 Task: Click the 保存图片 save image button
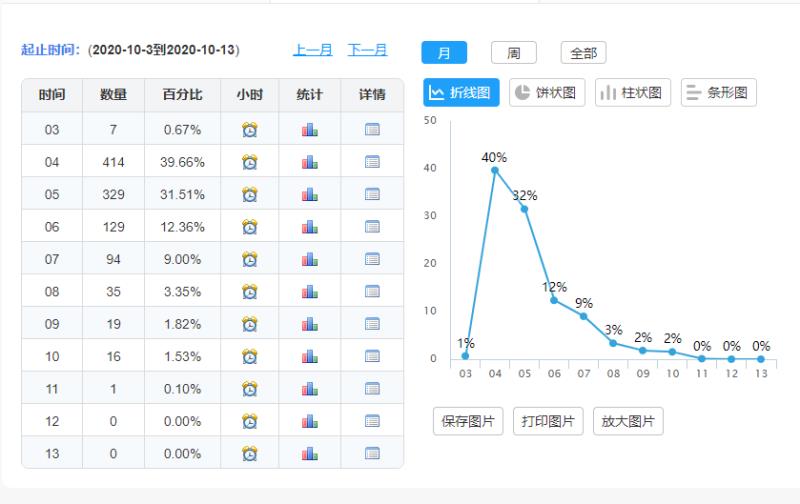pyautogui.click(x=468, y=421)
